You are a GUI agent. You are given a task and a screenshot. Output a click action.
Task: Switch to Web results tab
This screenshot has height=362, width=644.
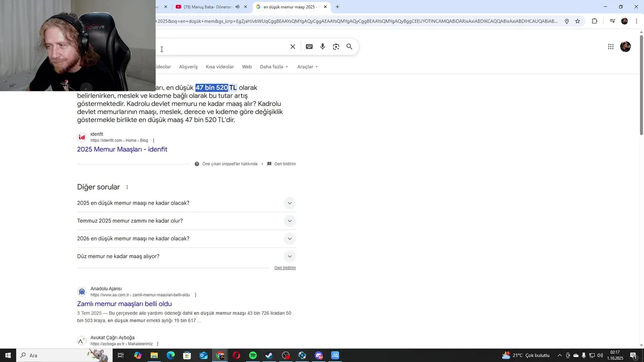[x=247, y=67]
